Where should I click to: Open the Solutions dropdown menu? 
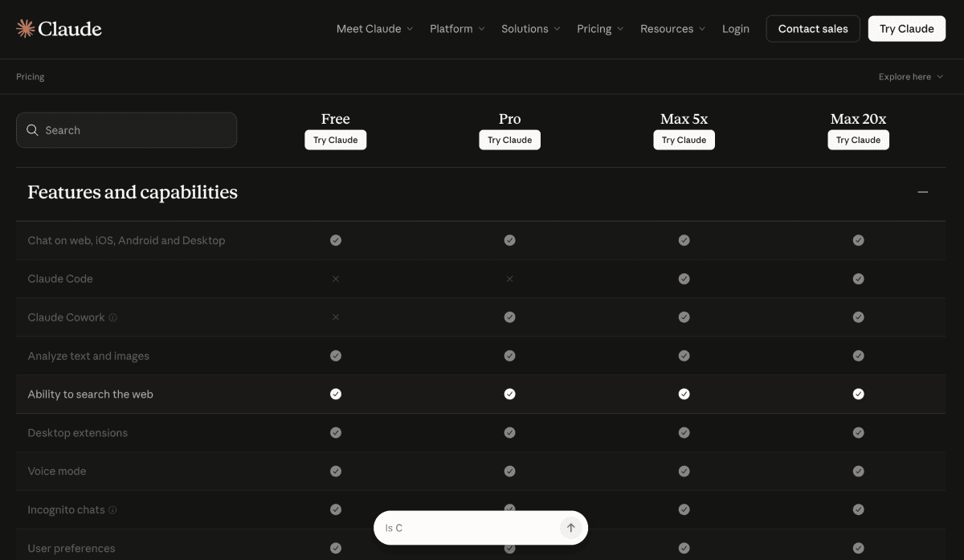530,29
